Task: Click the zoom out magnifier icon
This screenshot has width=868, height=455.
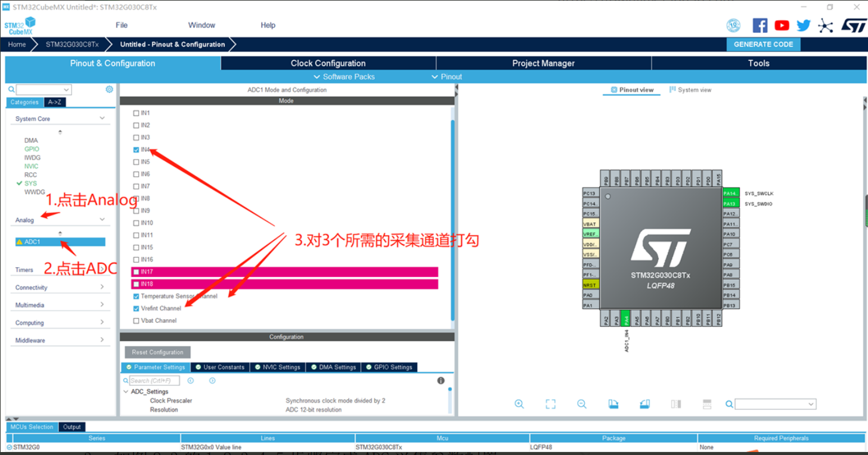Action: 582,404
